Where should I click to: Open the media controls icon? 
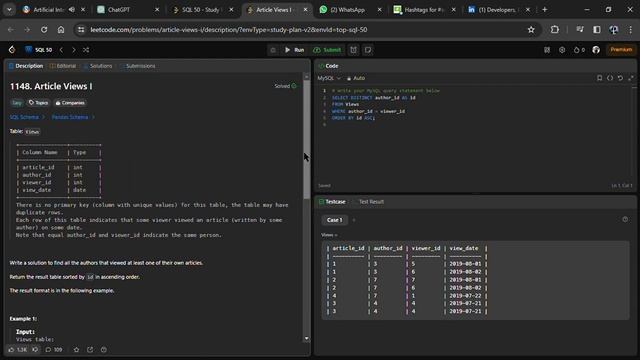(580, 29)
